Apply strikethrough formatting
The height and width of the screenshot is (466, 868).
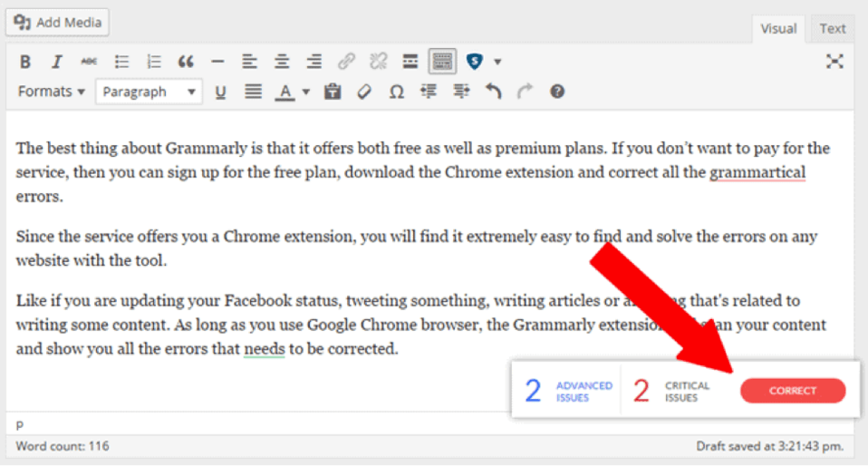pyautogui.click(x=89, y=62)
